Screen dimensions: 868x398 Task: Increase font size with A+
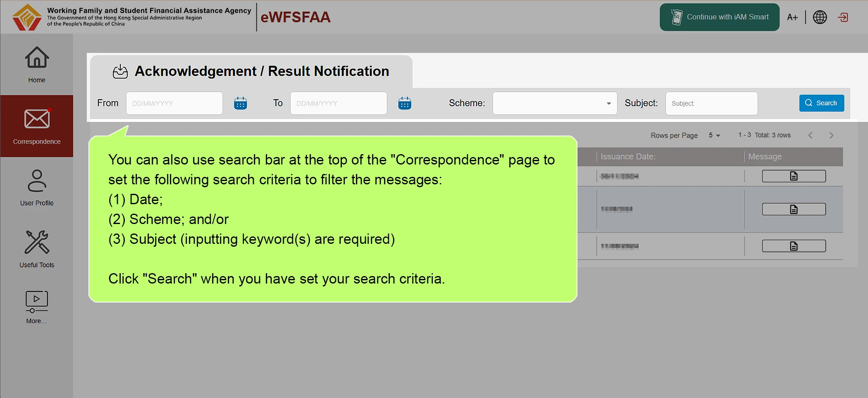[x=792, y=17]
